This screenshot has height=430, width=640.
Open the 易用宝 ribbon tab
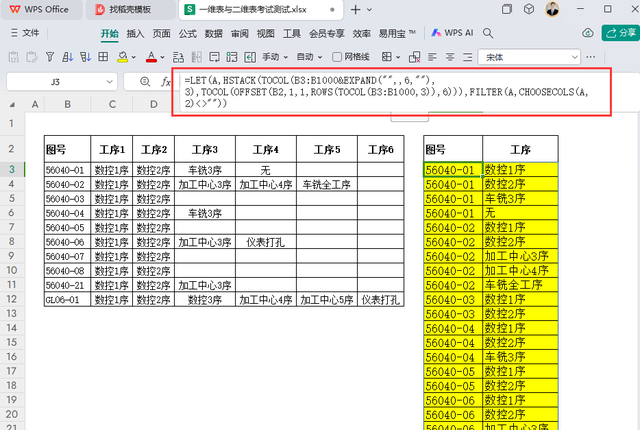click(397, 33)
